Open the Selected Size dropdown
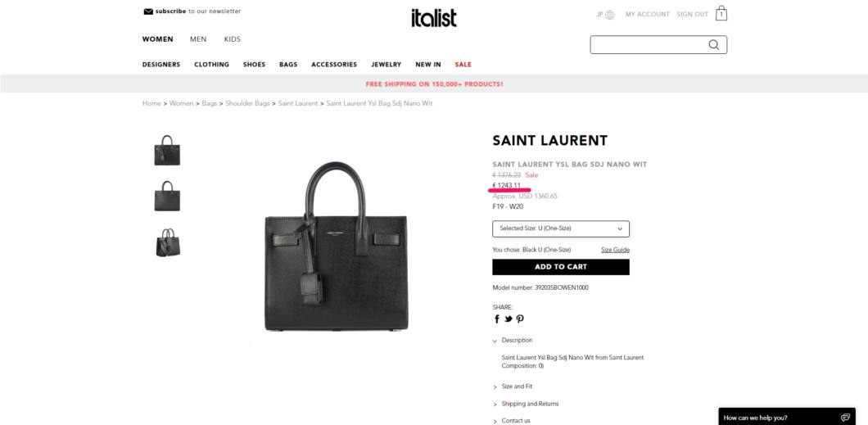The height and width of the screenshot is (425, 868). tap(561, 228)
